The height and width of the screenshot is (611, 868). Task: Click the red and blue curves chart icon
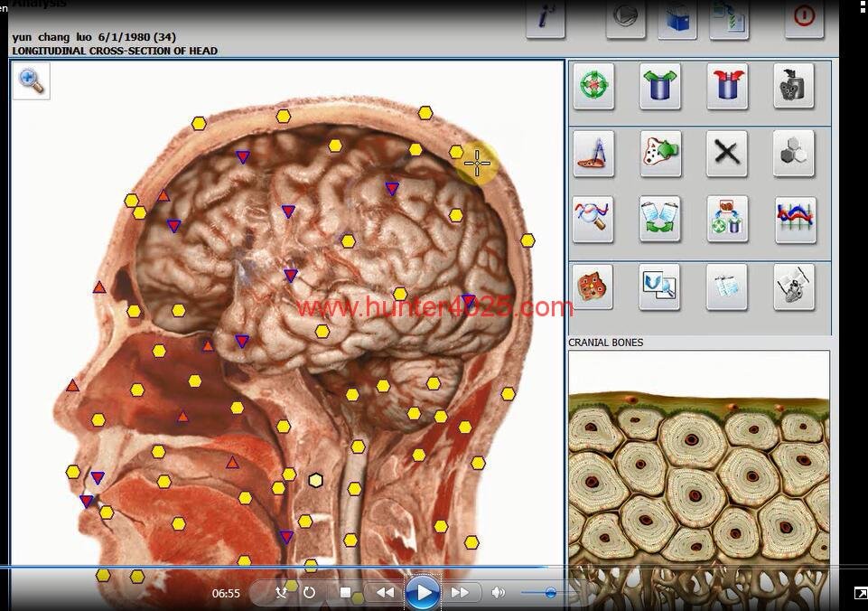[x=795, y=220]
